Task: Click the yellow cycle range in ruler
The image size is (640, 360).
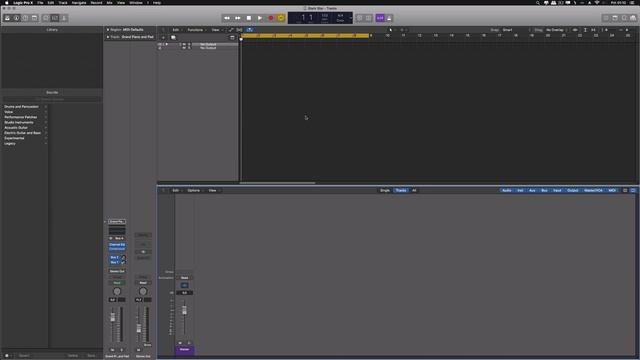Action: click(x=305, y=36)
